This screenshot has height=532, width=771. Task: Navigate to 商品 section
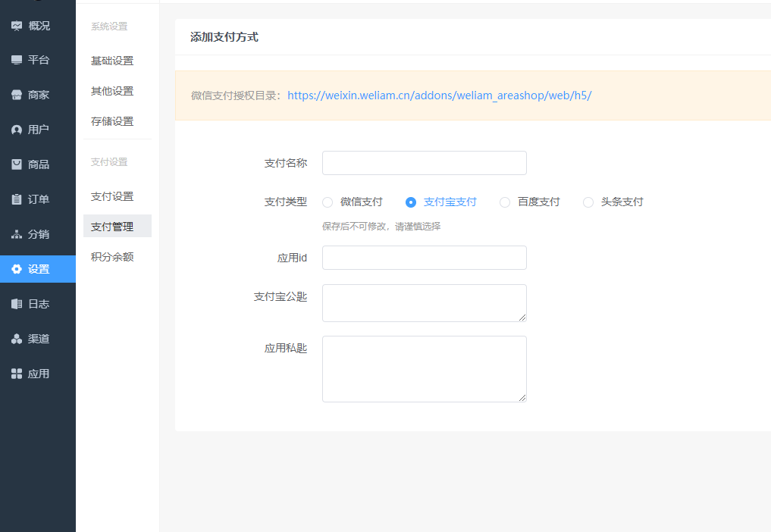38,164
